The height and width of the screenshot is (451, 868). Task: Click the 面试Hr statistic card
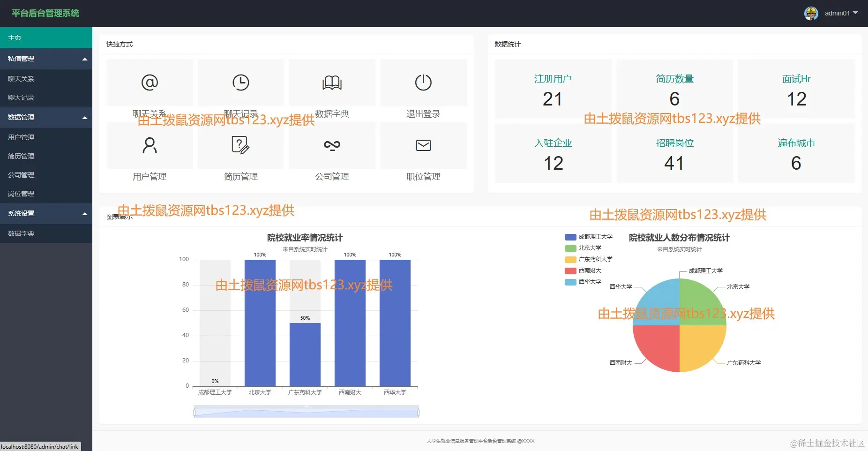(796, 89)
